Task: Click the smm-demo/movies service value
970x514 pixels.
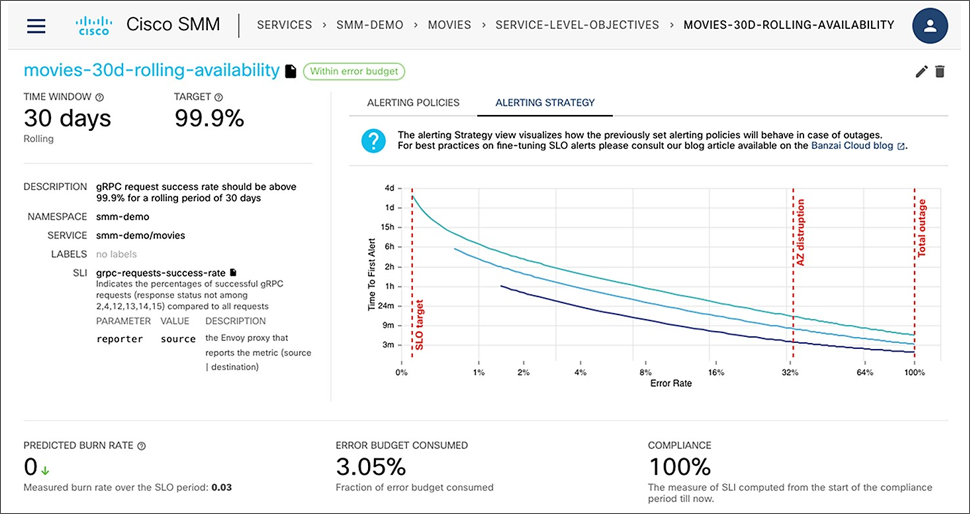Action: pos(140,236)
